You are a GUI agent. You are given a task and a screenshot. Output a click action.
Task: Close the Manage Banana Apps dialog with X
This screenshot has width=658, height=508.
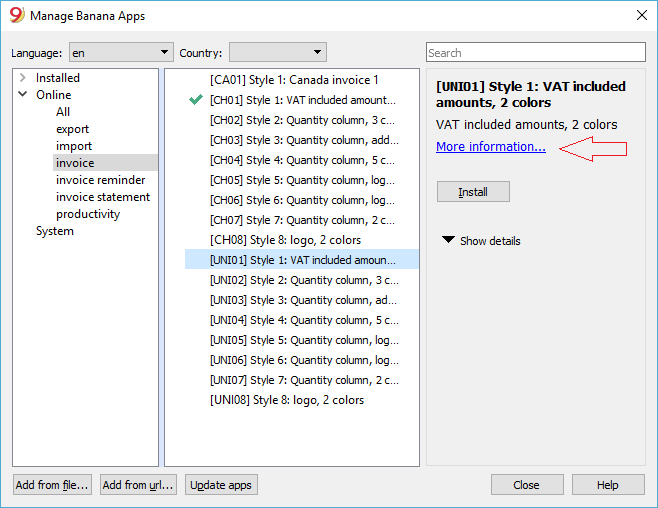642,16
